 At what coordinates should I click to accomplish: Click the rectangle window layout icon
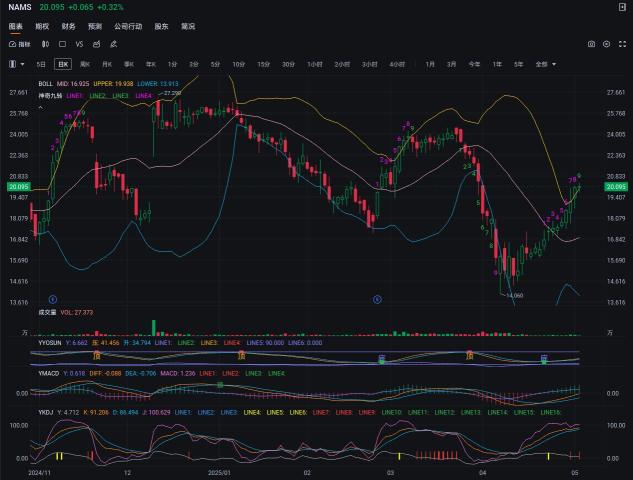[62, 44]
